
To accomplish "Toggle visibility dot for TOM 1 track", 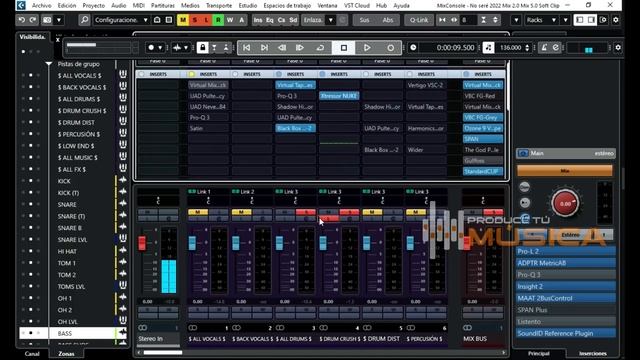I will tap(30, 263).
